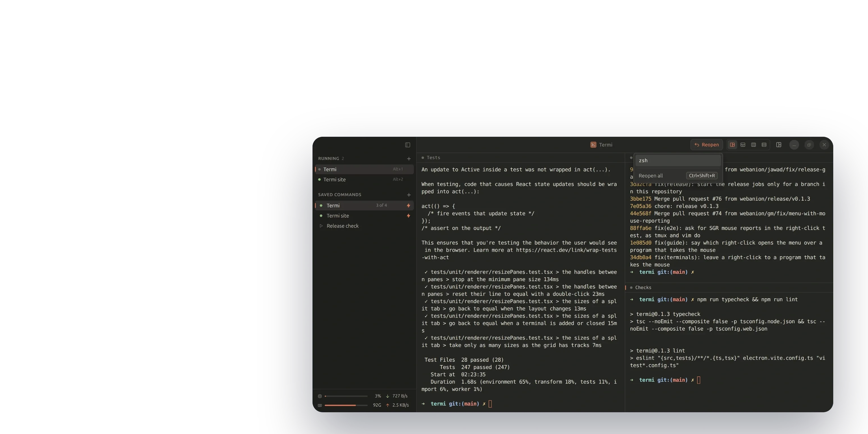Minimize the Termi window
Screen dimensions: 868x434
(794, 145)
